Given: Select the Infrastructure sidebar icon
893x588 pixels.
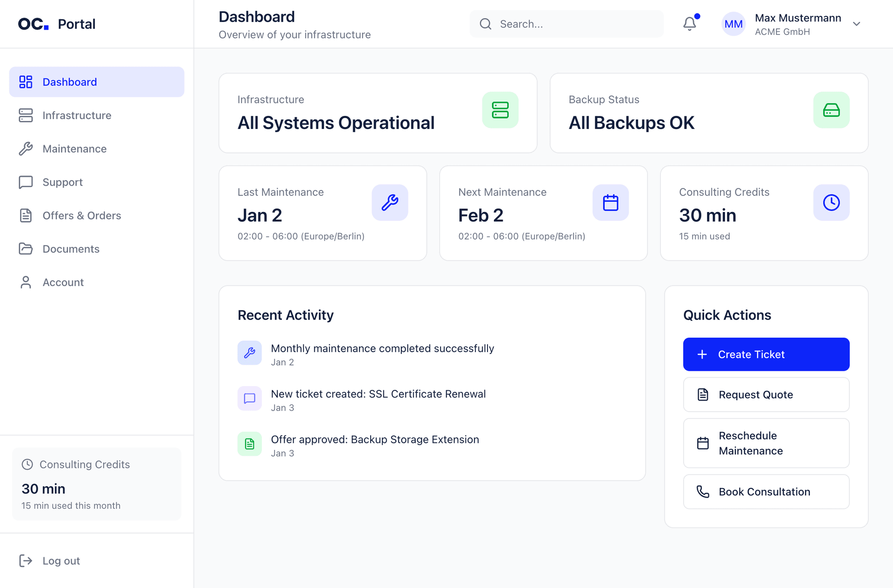Looking at the screenshot, I should [x=26, y=115].
